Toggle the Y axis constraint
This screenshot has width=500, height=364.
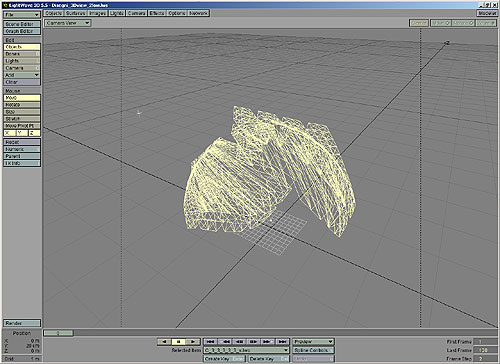pyautogui.click(x=22, y=133)
